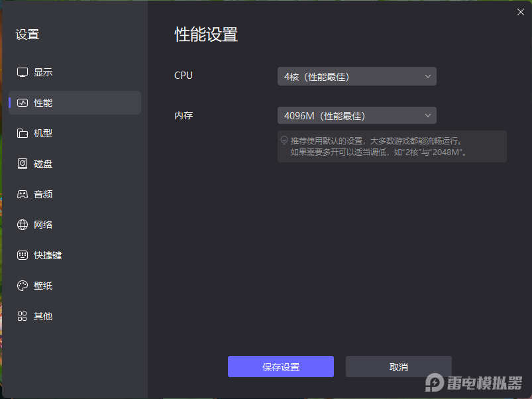Click the 内存 label
The height and width of the screenshot is (399, 532).
point(184,115)
